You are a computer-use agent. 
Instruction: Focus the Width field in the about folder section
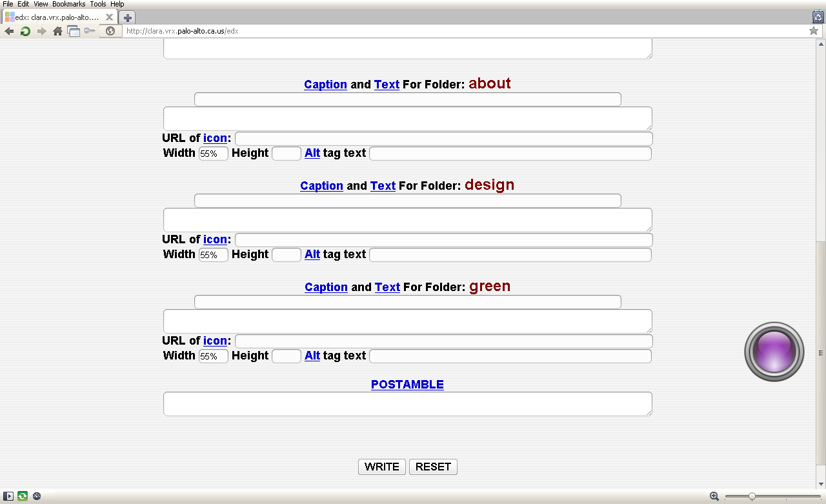[x=213, y=154]
